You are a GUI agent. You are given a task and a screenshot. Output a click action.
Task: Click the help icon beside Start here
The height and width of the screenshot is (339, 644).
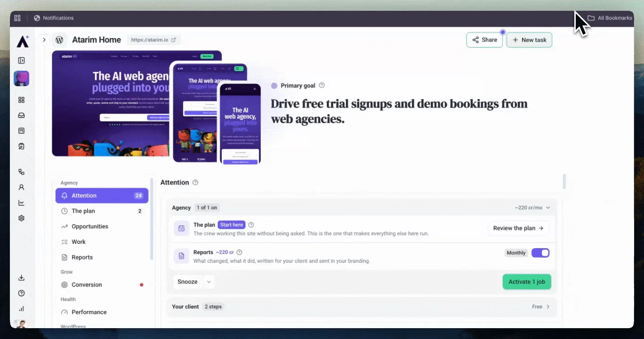pyautogui.click(x=251, y=225)
